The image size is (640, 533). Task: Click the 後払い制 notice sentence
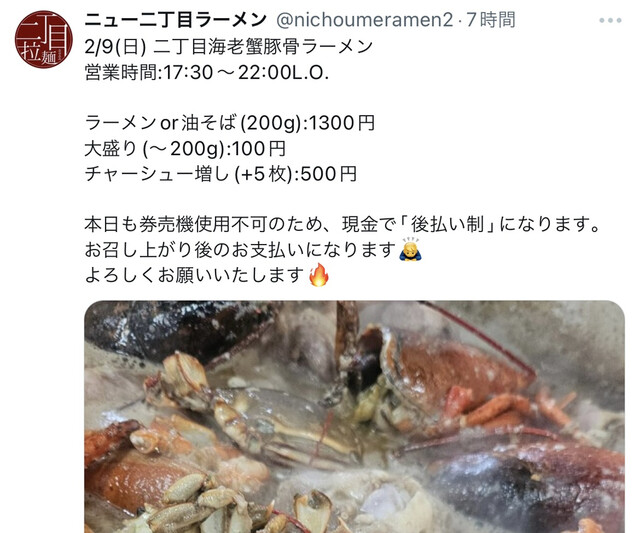(x=342, y=224)
